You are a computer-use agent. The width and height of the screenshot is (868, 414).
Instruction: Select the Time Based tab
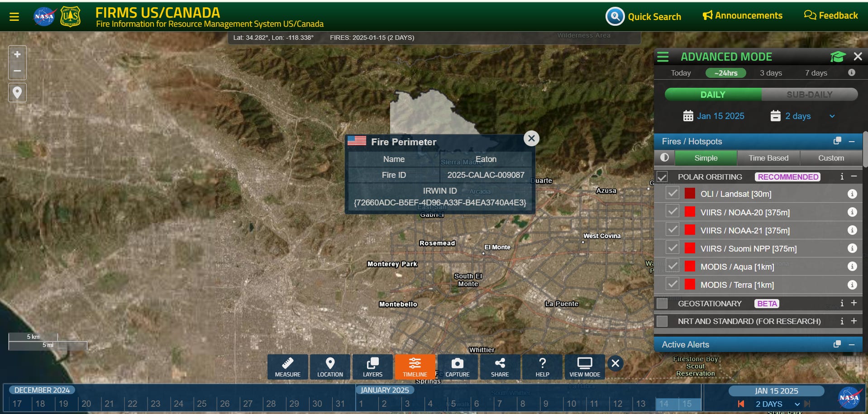click(x=768, y=158)
